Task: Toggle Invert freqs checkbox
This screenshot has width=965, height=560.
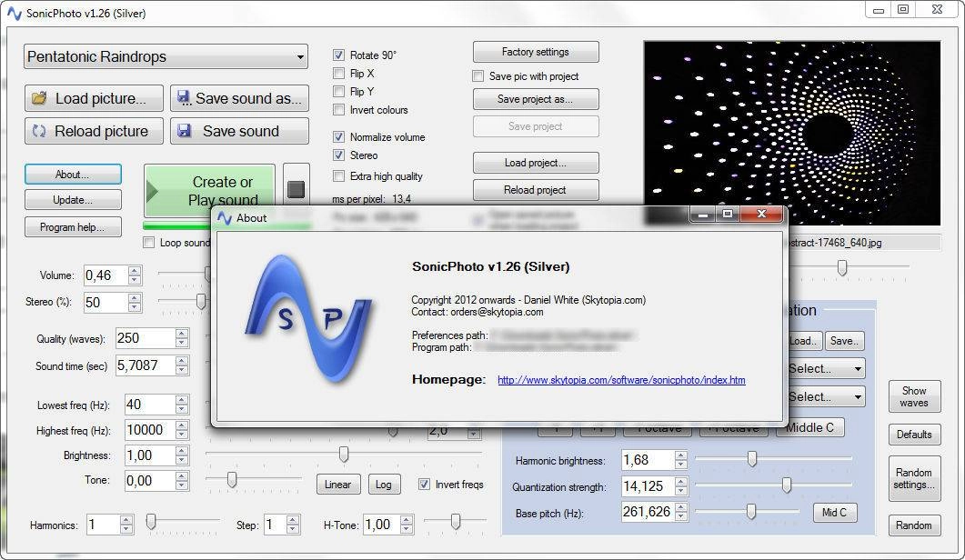Action: 424,485
